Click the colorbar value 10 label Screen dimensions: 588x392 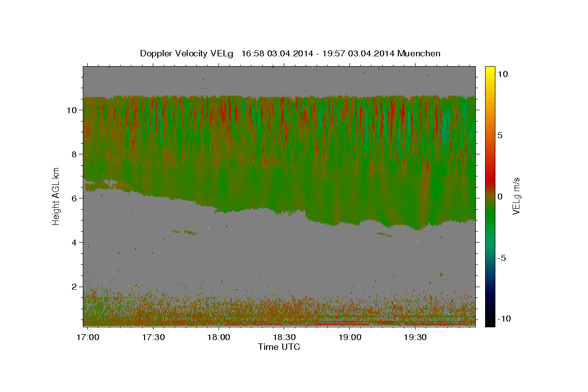click(x=503, y=74)
